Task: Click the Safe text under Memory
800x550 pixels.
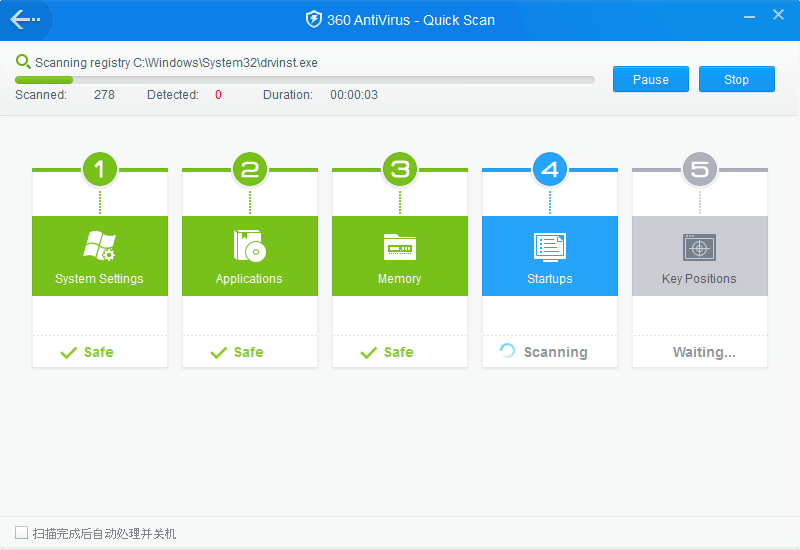Action: (398, 352)
